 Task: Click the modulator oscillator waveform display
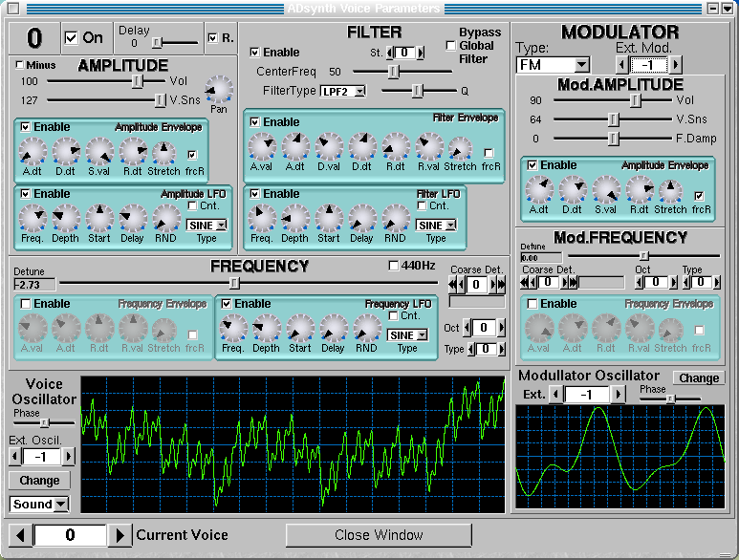620,457
